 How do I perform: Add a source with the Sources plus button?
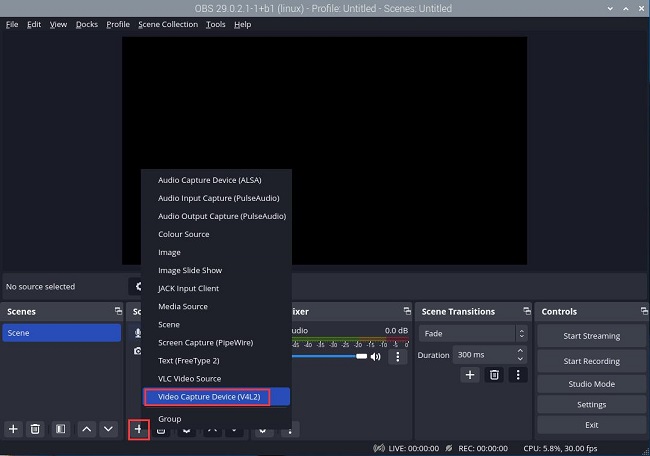[138, 429]
